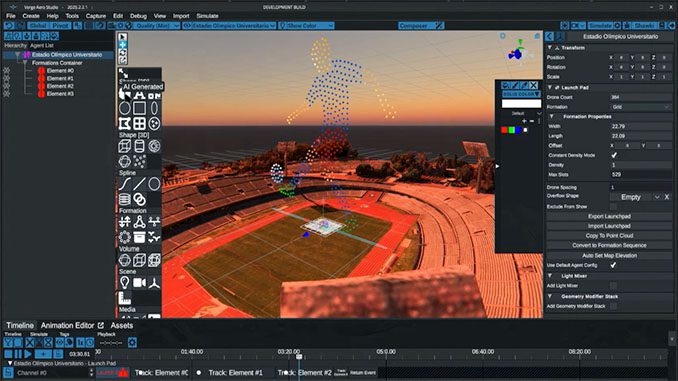The width and height of the screenshot is (678, 381).
Task: Open the File menu
Action: pos(11,16)
